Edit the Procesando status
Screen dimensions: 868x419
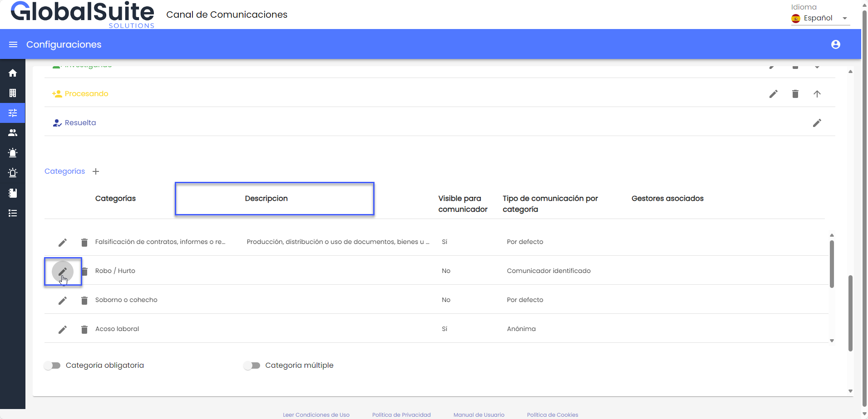click(x=773, y=94)
